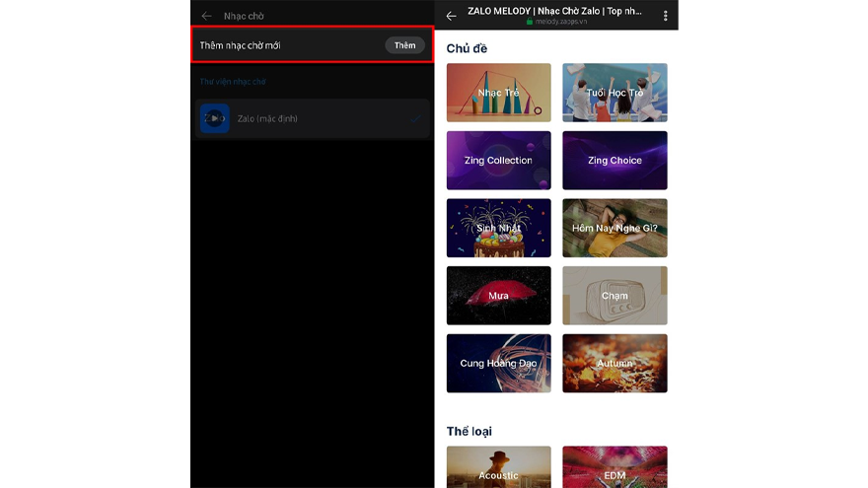Open the Mưa topic card
Image resolution: width=868 pixels, height=488 pixels.
499,296
